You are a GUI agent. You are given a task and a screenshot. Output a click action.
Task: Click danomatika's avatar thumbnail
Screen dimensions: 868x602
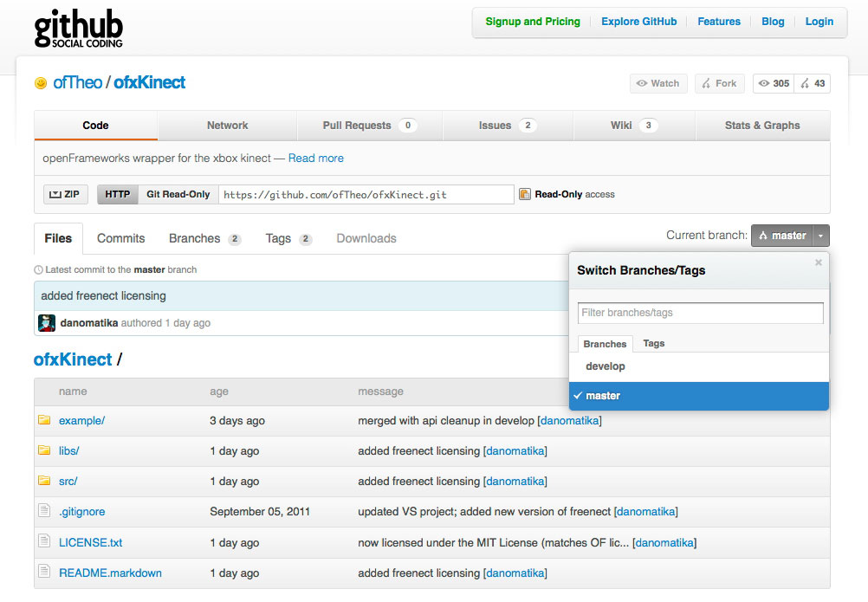[x=47, y=323]
